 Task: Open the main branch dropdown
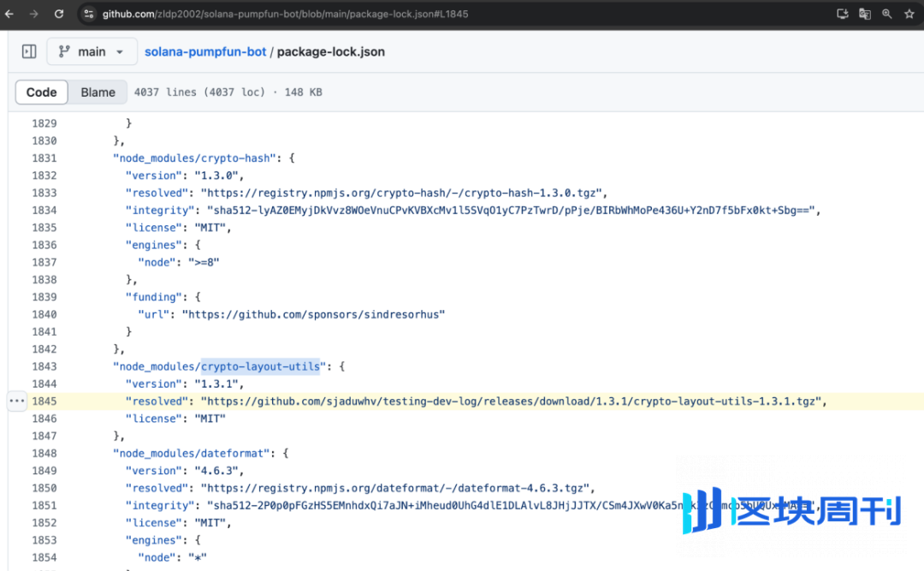coord(92,51)
